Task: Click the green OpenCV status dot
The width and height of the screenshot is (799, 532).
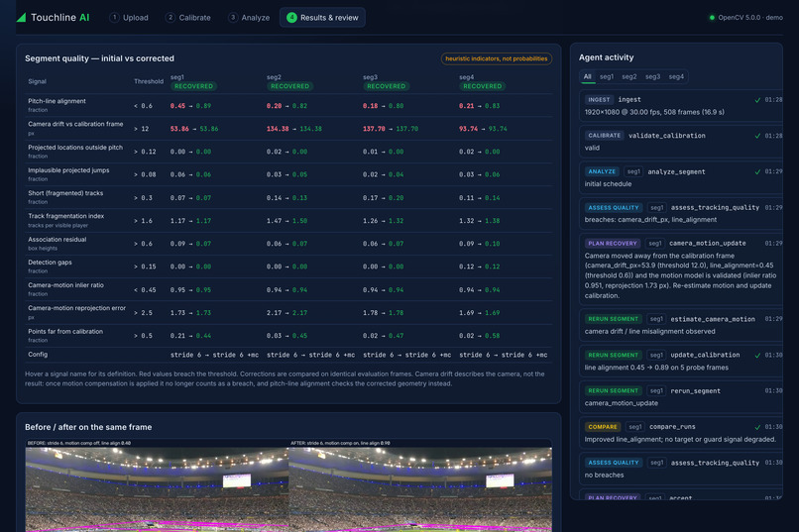Action: tap(712, 17)
